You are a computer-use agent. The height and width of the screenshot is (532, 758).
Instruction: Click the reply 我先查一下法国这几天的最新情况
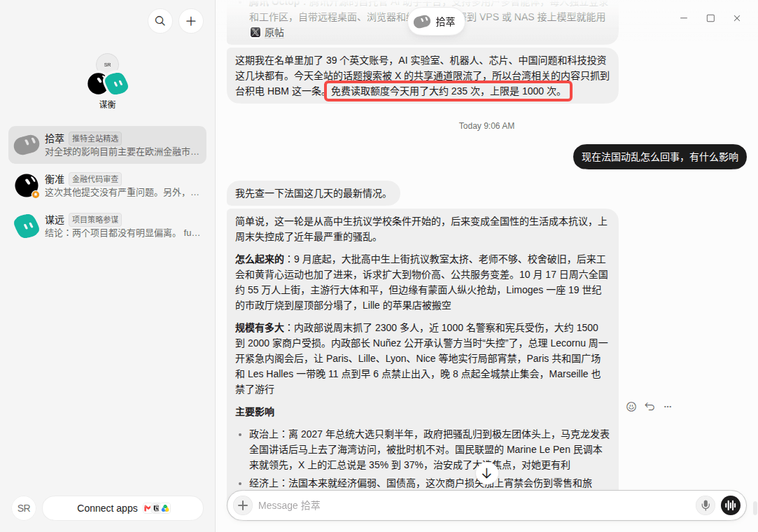click(x=314, y=193)
